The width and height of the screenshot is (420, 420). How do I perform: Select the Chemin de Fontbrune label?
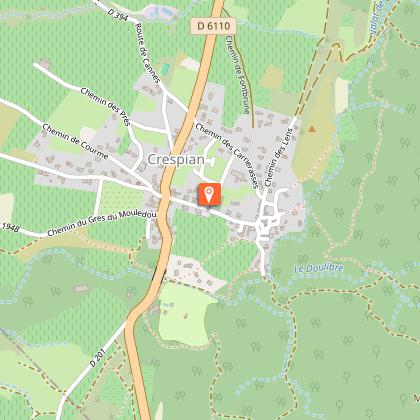(238, 75)
